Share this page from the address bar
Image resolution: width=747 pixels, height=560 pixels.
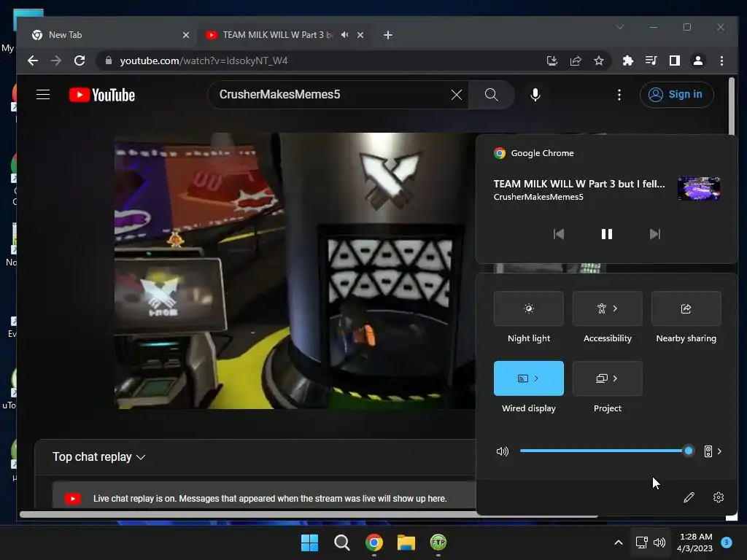click(576, 61)
